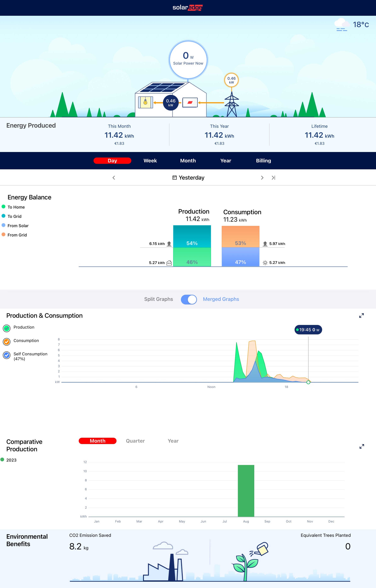This screenshot has height=588, width=376.
Task: Click the August production bar
Action: point(246,491)
